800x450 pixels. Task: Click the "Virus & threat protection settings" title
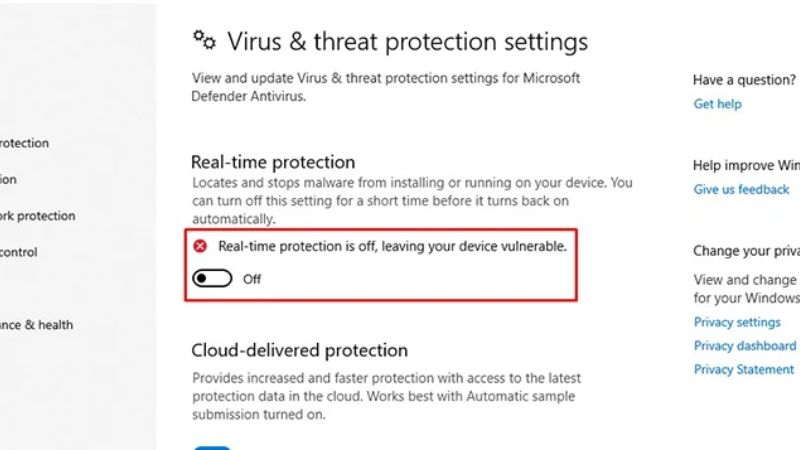tap(407, 42)
